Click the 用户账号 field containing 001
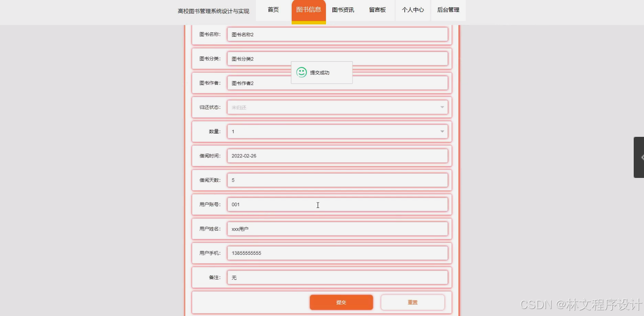The height and width of the screenshot is (316, 644). (x=337, y=204)
